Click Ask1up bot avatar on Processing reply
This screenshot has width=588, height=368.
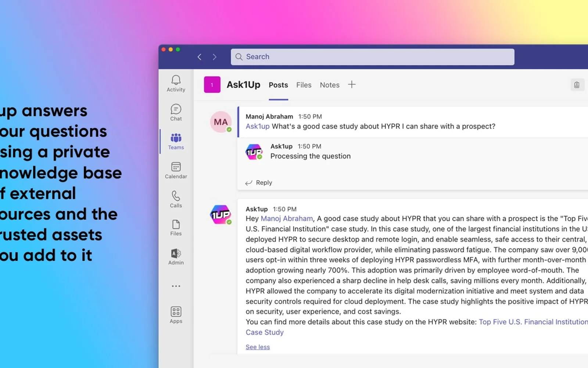point(254,152)
